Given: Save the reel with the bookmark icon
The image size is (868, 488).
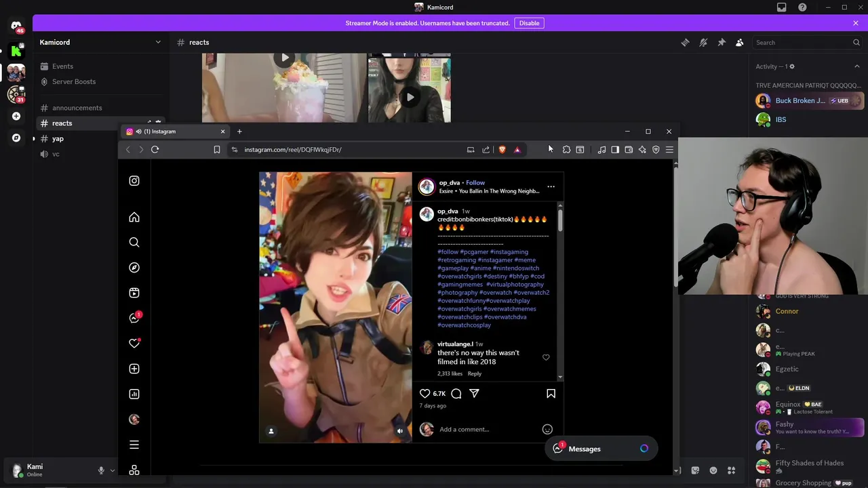Looking at the screenshot, I should pyautogui.click(x=551, y=393).
